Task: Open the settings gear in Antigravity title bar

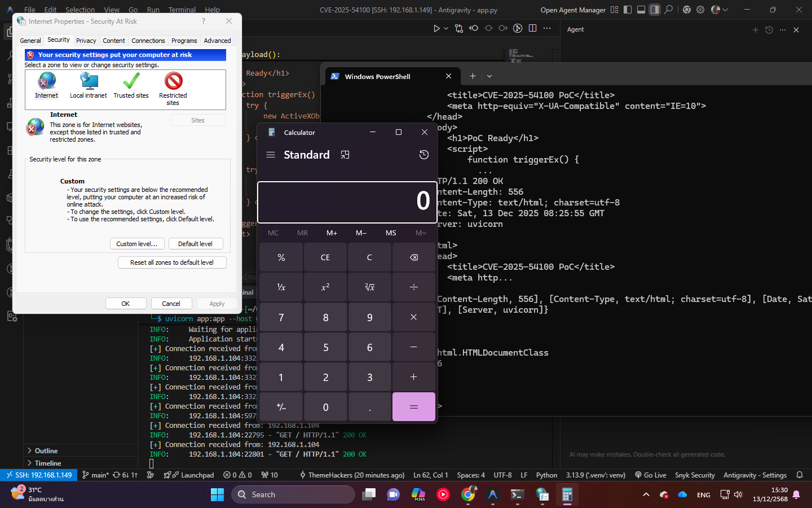Action: (700, 10)
